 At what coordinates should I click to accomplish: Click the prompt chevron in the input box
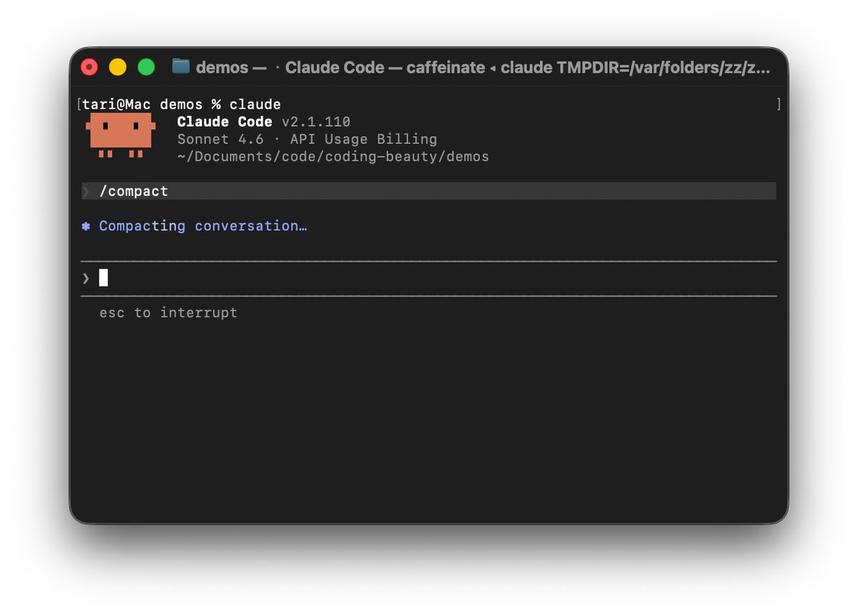pos(86,278)
